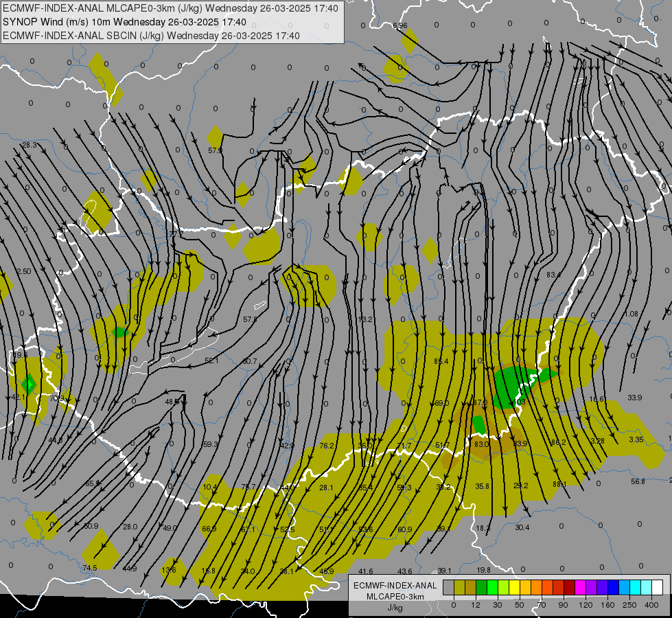Click legend tick label 50
Image resolution: width=672 pixels, height=618 pixels.
pyautogui.click(x=519, y=605)
